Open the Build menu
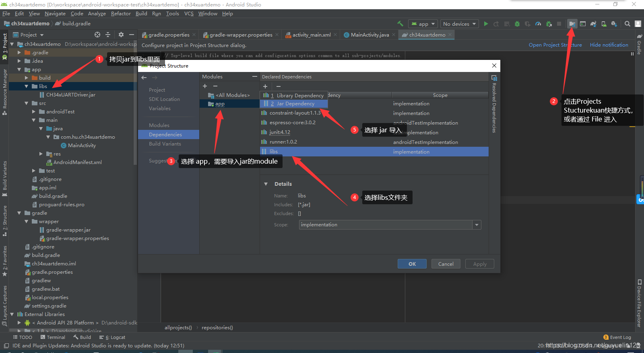 pyautogui.click(x=141, y=13)
